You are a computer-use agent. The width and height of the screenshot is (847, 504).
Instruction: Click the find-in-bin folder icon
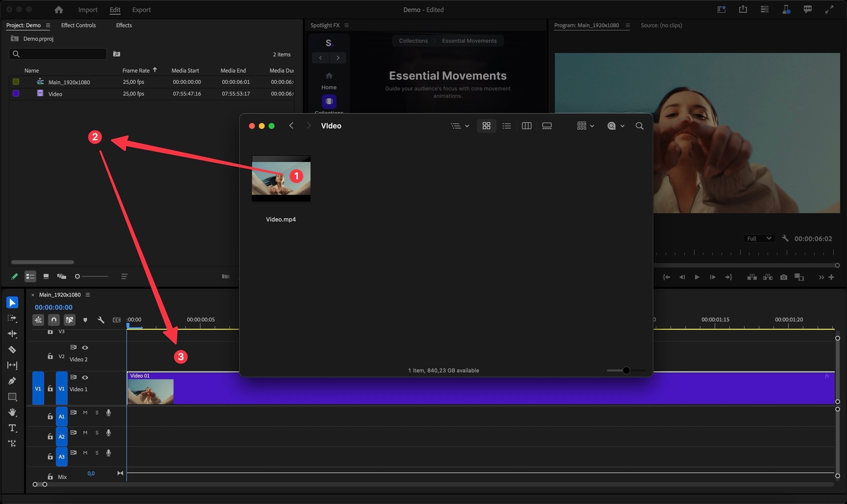[x=116, y=54]
